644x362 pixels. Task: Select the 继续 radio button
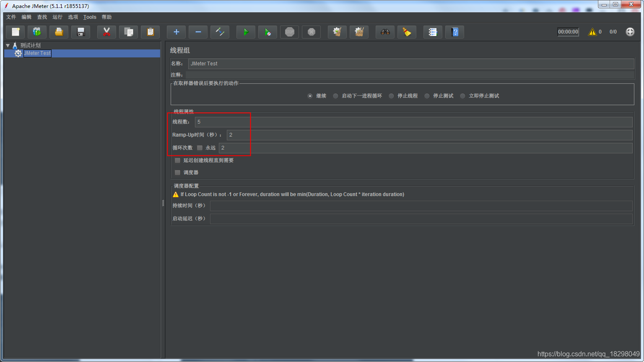(x=310, y=96)
